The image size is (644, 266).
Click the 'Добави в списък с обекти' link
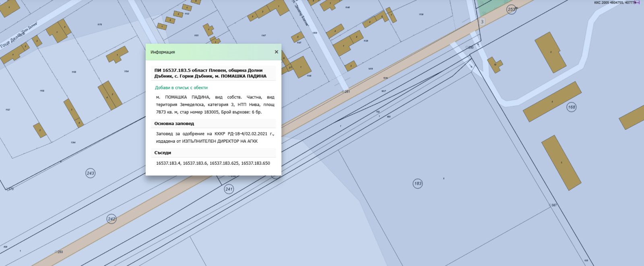[x=181, y=88]
